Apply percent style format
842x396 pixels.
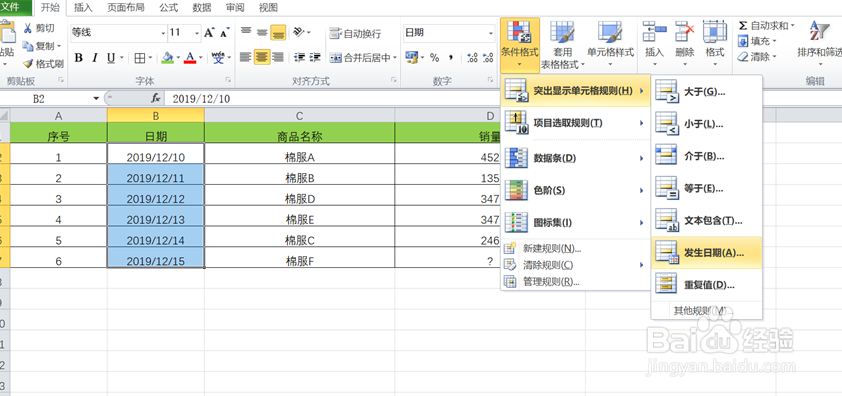coord(434,57)
